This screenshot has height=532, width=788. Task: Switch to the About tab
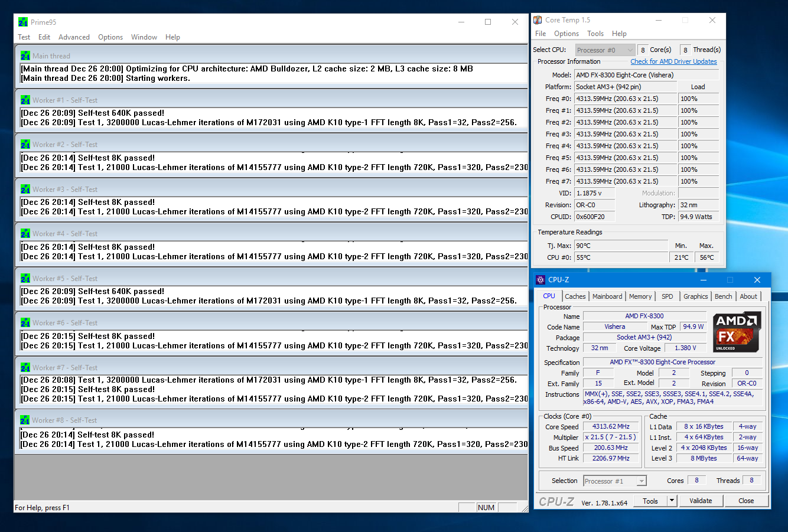point(748,296)
